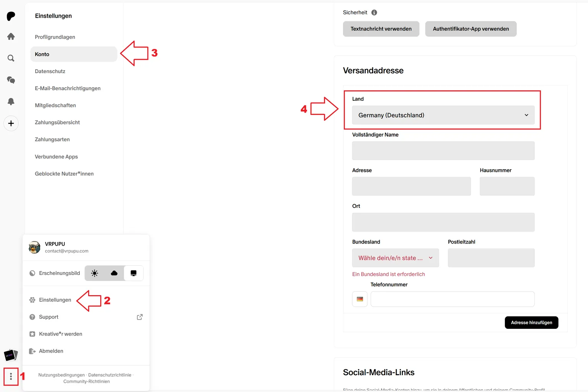The width and height of the screenshot is (588, 392).
Task: Click Textnachricht verwenden button
Action: (x=381, y=29)
